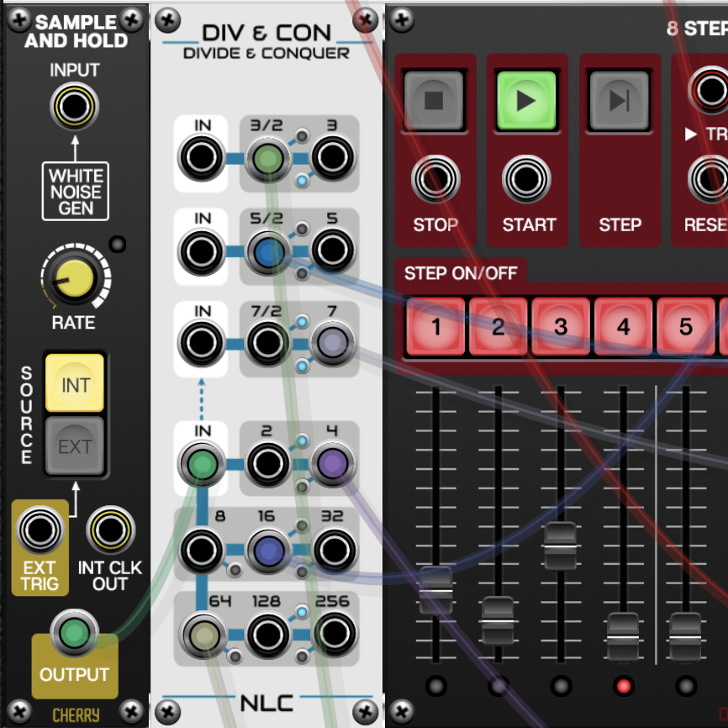Click the IN jack beside 3/2 output
The image size is (728, 728).
pos(202,157)
